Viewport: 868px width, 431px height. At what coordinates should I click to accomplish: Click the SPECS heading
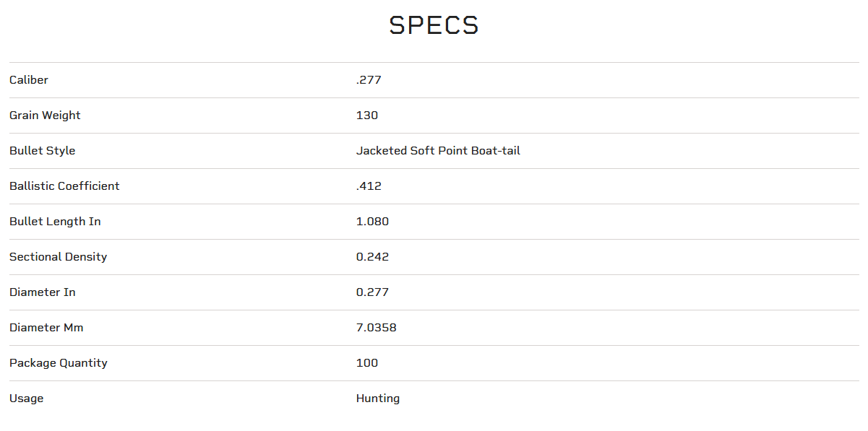(434, 25)
